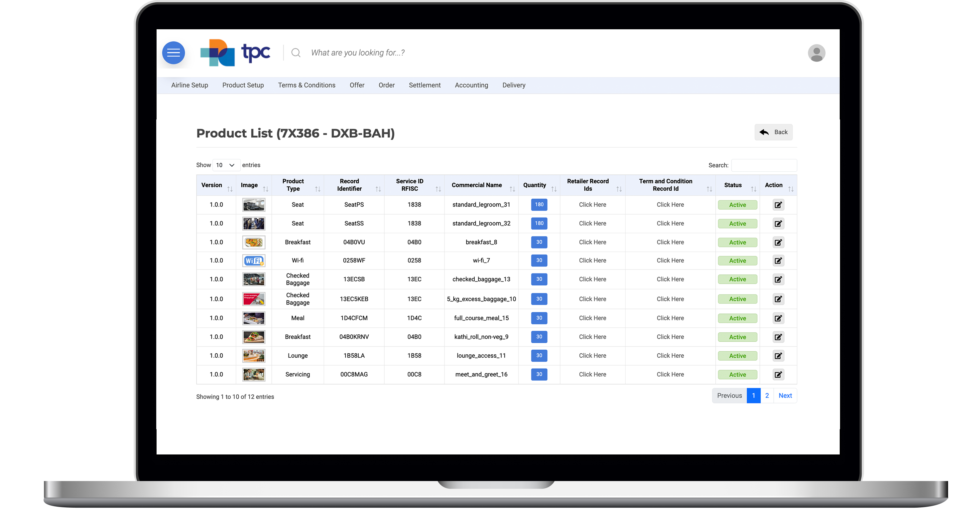Click the edit icon for lounge_access_11
Viewport: 980px width, 519px height.
coord(778,356)
